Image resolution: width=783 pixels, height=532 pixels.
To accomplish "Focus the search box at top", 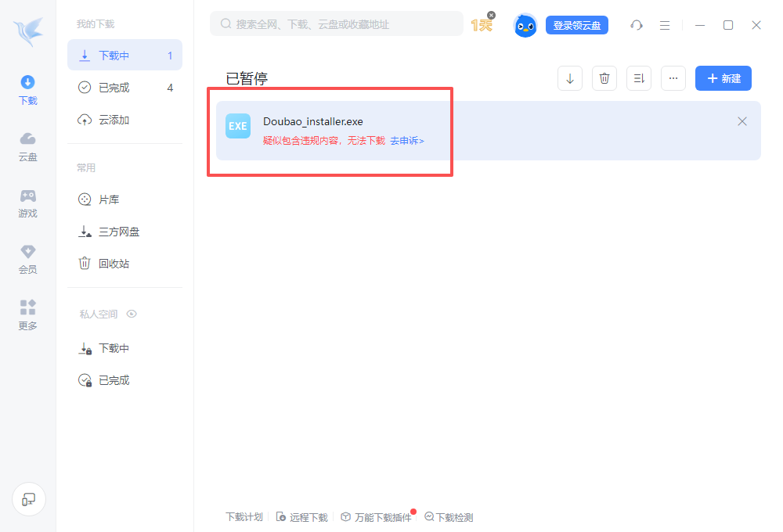I will pos(337,24).
